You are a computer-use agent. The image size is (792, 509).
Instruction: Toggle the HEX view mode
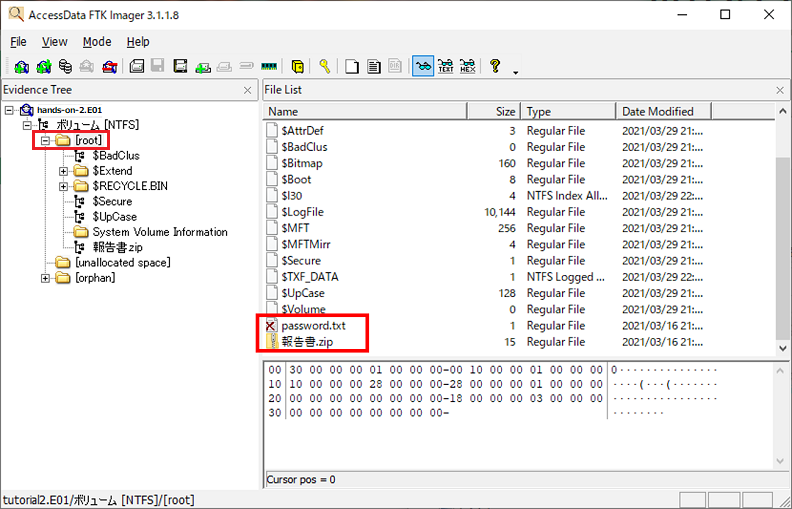coord(468,66)
